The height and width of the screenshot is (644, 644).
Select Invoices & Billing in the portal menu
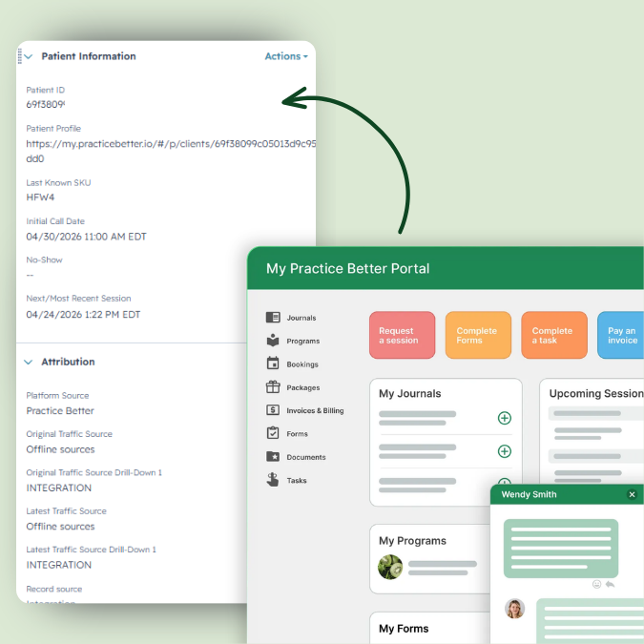point(315,410)
